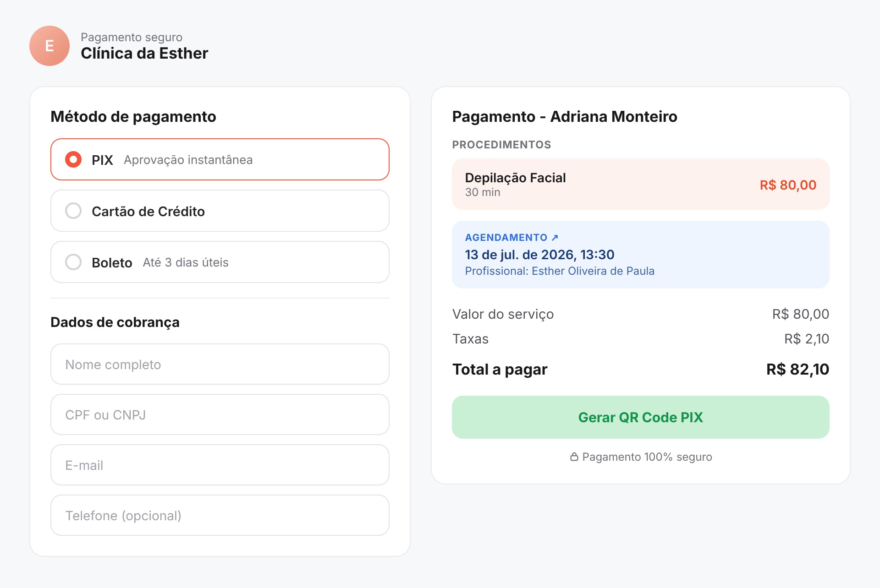Click the lock icon beside Pagamento 100% seguro

[x=574, y=457]
